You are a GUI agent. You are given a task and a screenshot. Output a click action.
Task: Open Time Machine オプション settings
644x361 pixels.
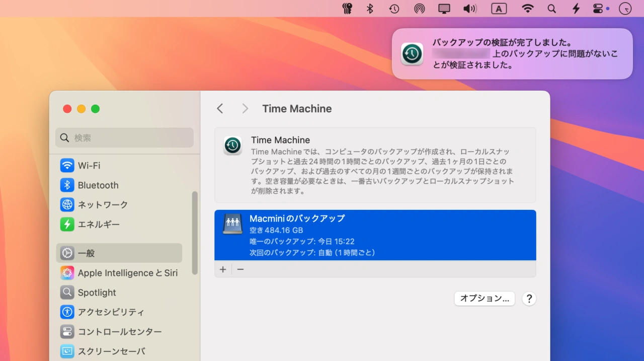click(x=484, y=298)
